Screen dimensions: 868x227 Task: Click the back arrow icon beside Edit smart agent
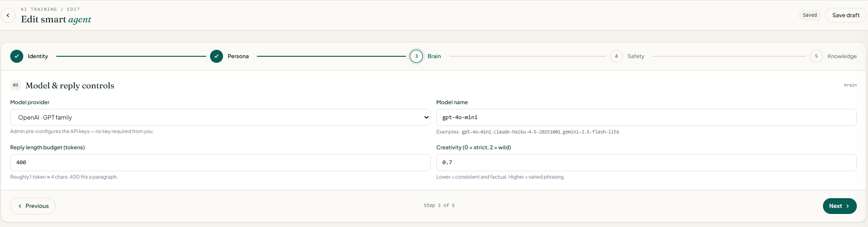pos(8,15)
